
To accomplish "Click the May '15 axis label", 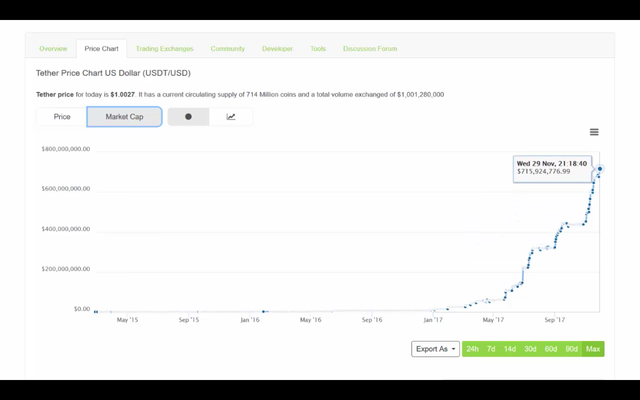I will point(127,320).
